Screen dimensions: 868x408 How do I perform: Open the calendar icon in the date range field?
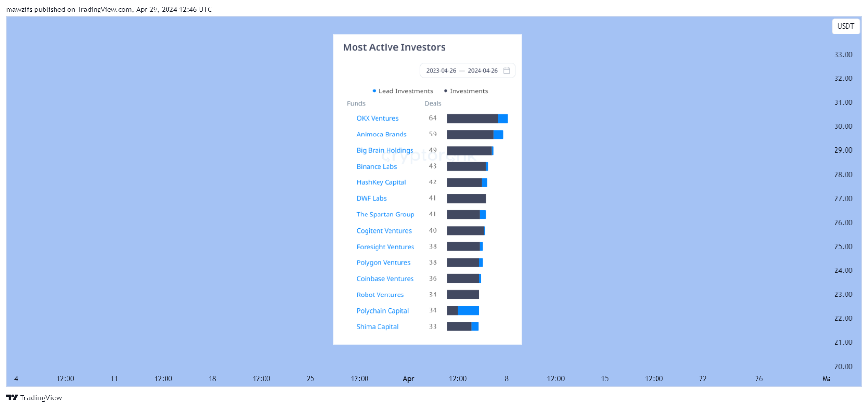pyautogui.click(x=506, y=70)
